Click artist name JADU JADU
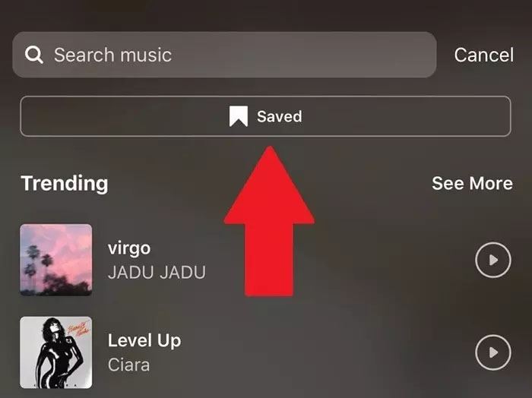This screenshot has height=398, width=532. (x=157, y=272)
